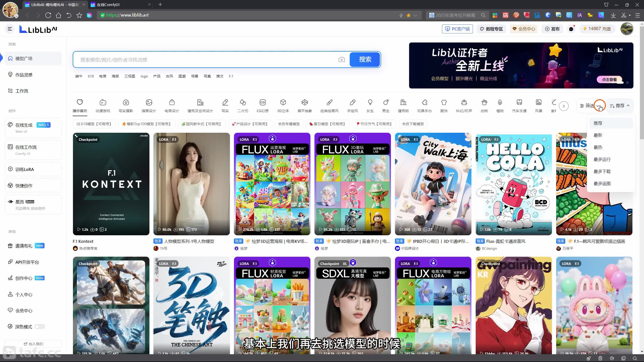Open 训练LoRA in the sidebar
The width and height of the screenshot is (644, 362).
[33, 169]
